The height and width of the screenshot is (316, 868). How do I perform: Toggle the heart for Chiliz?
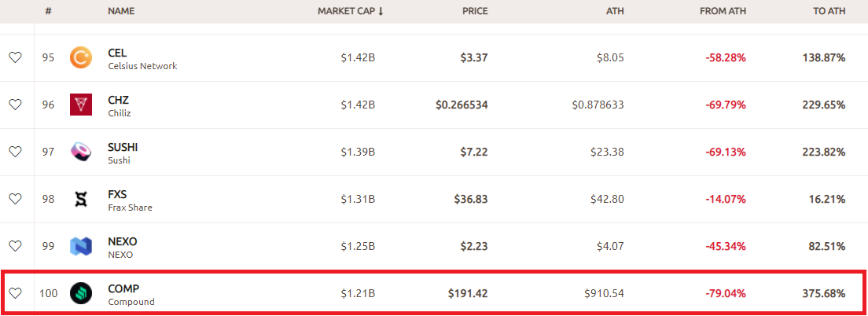tap(15, 105)
